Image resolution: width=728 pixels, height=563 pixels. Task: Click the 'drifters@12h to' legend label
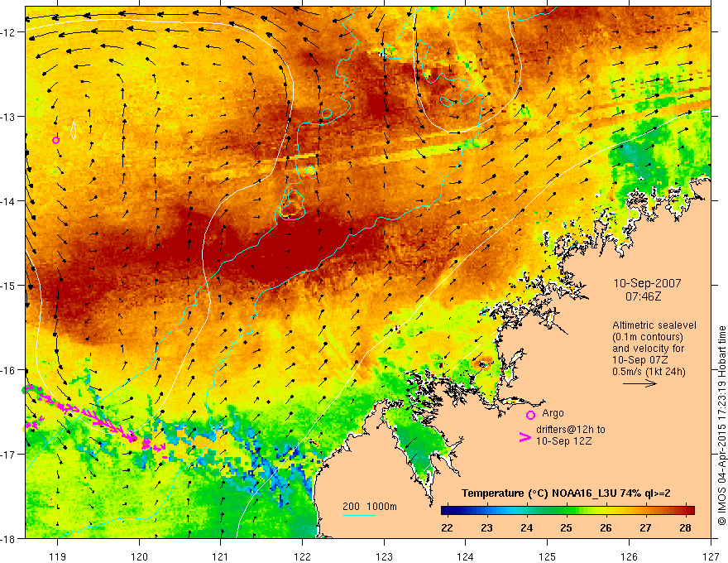click(x=571, y=430)
